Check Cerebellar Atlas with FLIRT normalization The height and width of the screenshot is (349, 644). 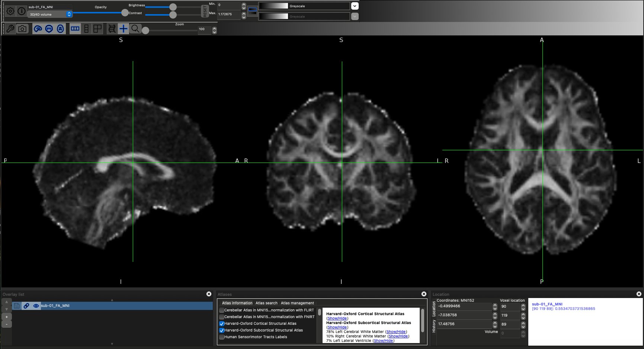coord(222,310)
